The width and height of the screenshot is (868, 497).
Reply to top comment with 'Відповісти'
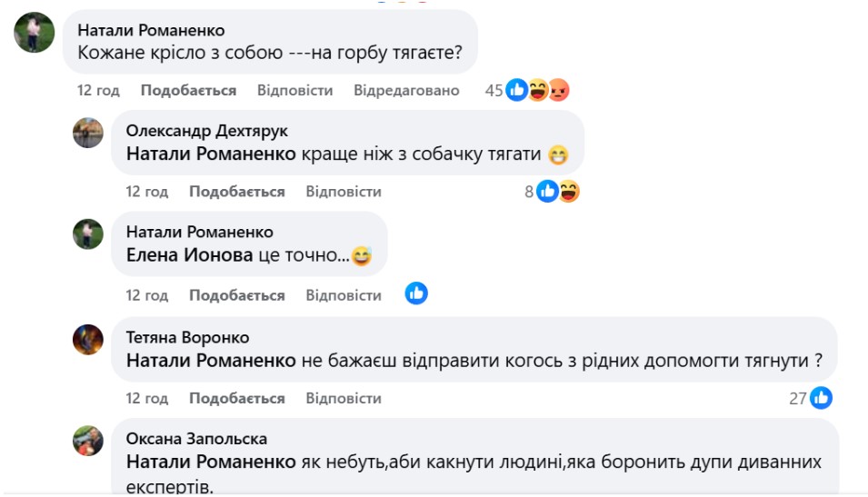coord(294,90)
